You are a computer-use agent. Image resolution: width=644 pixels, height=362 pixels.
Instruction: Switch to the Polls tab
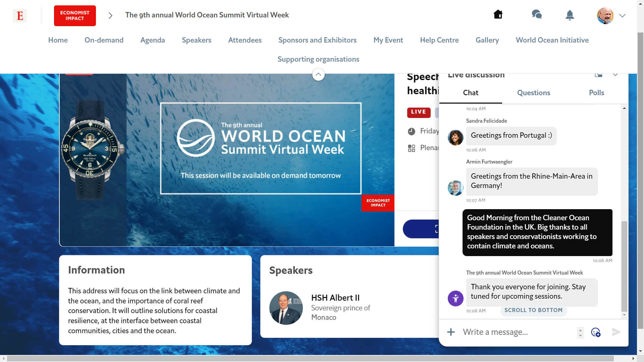596,93
